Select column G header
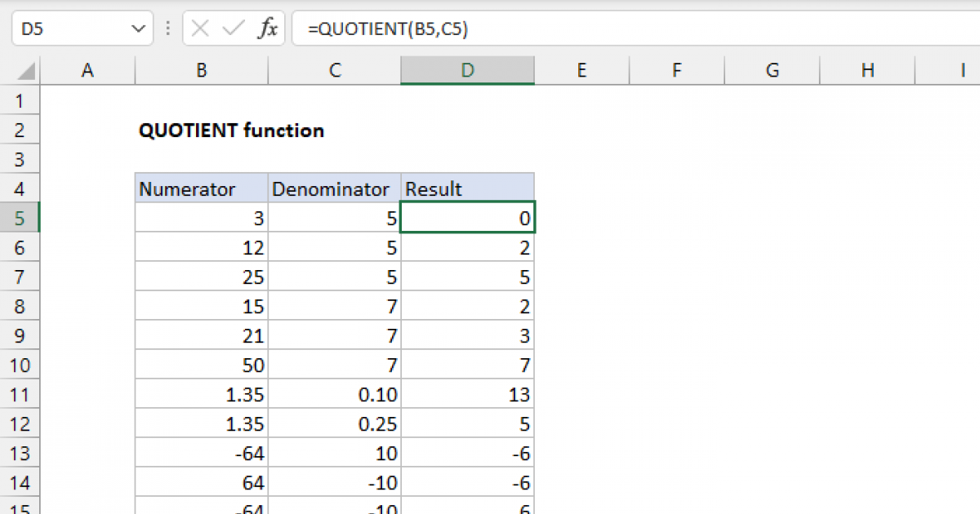Image resolution: width=980 pixels, height=514 pixels. 772,71
